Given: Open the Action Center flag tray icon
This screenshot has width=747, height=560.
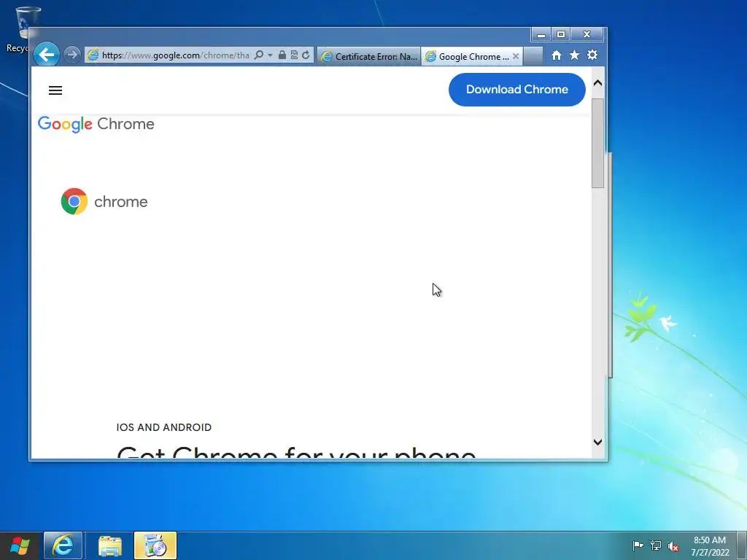Looking at the screenshot, I should coord(638,545).
